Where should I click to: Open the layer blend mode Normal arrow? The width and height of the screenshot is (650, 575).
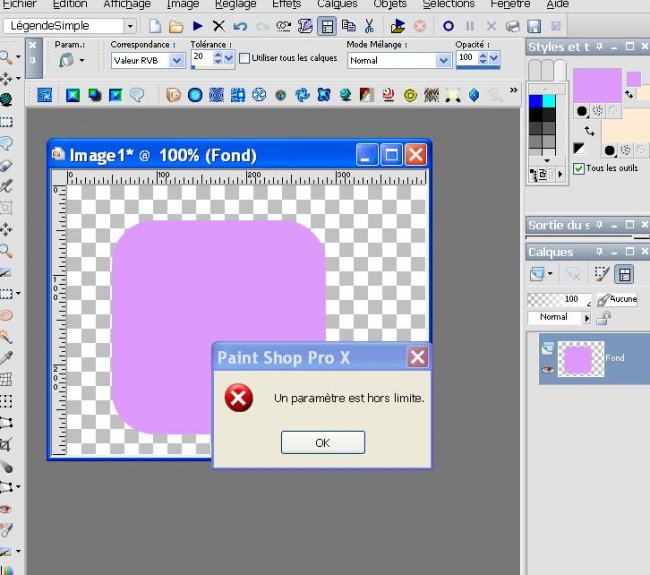(x=586, y=318)
